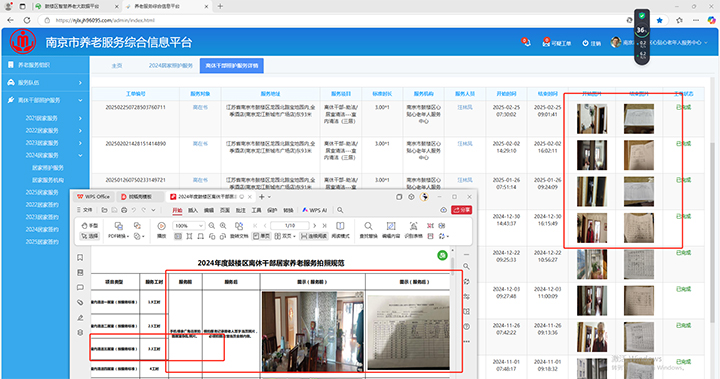Open 阅读模式 reading mode
Viewport: 720px width, 379px height.
click(x=340, y=229)
